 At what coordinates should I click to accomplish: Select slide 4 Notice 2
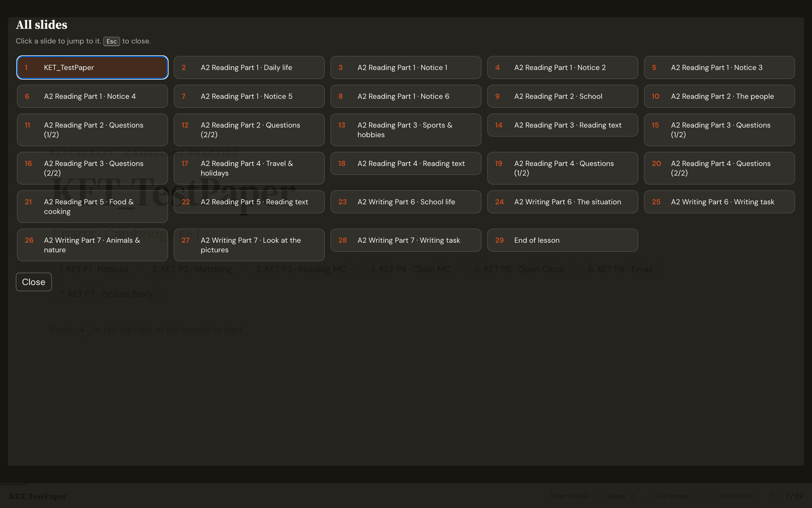click(562, 67)
